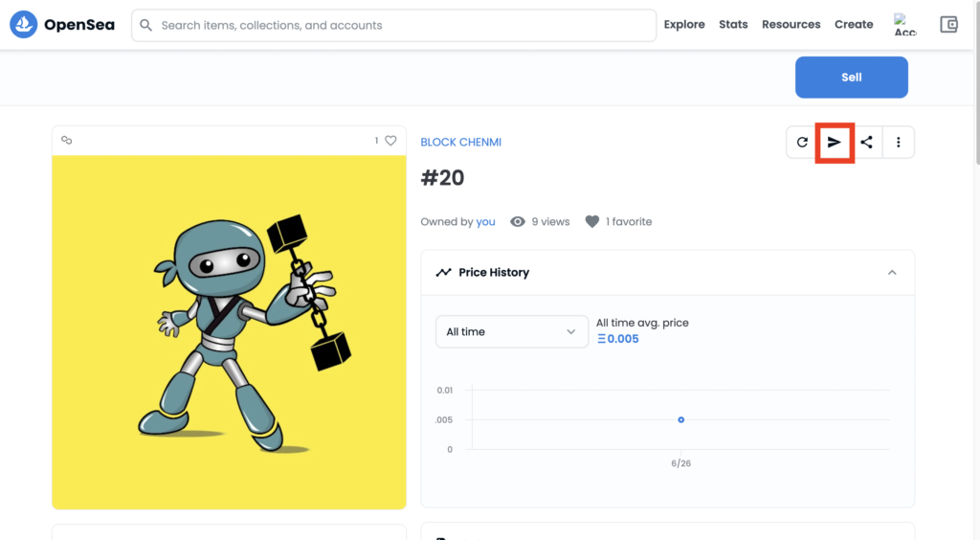The height and width of the screenshot is (540, 980).
Task: Click the Price History trend icon
Action: point(444,273)
